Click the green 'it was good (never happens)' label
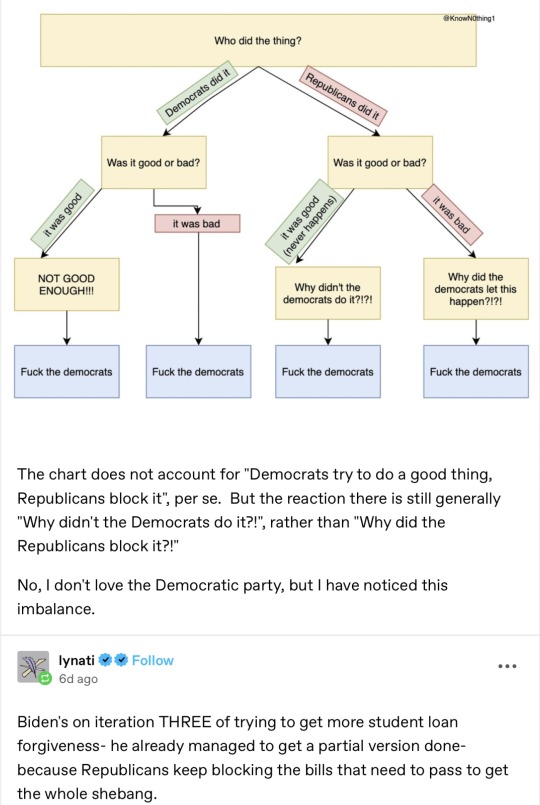540x805 pixels. click(304, 222)
